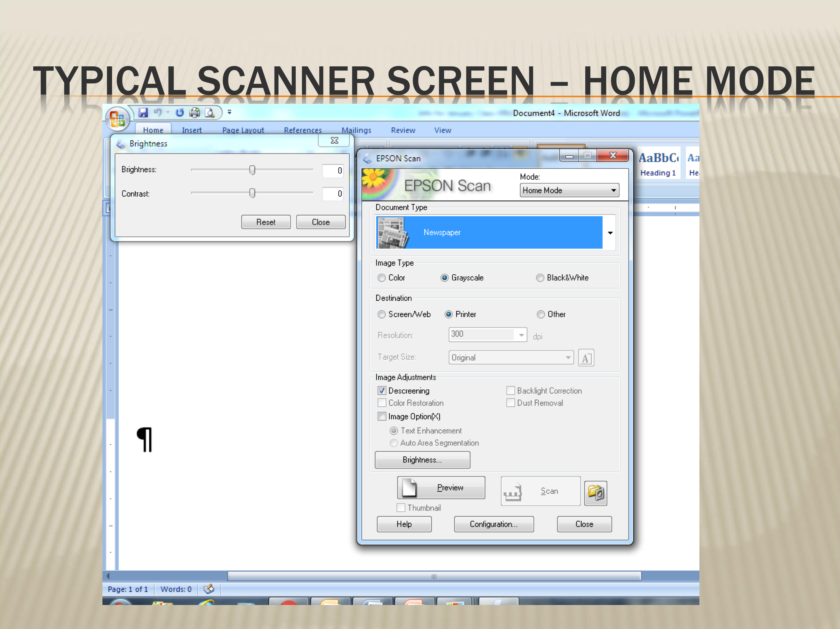Screen dimensions: 840x629
Task: Switch to the Home ribbon tab
Action: point(153,130)
